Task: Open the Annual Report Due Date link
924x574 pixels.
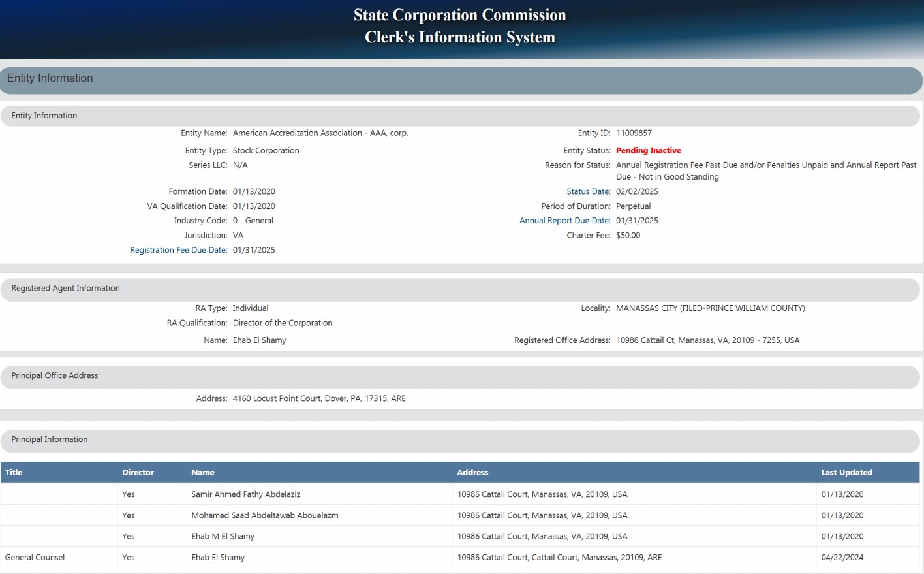Action: click(564, 221)
